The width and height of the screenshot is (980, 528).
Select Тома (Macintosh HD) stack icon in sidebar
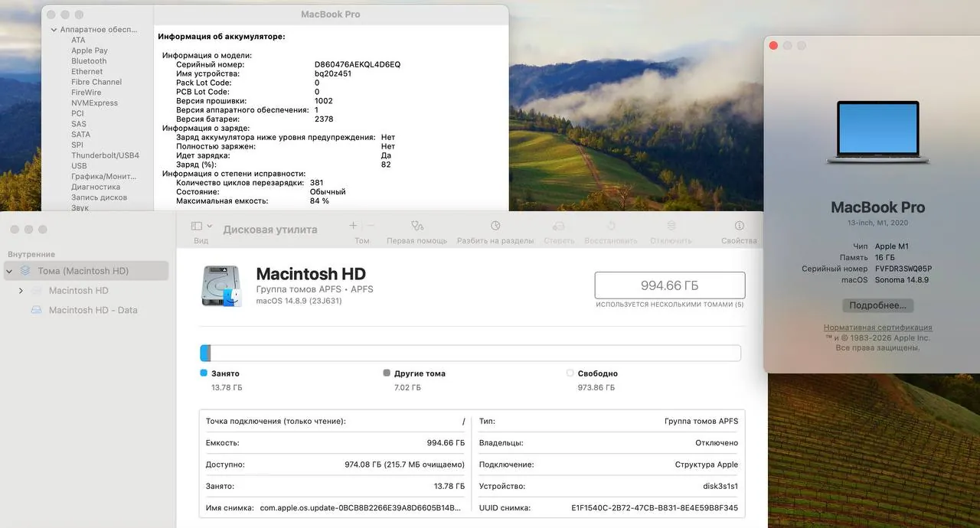(x=25, y=271)
